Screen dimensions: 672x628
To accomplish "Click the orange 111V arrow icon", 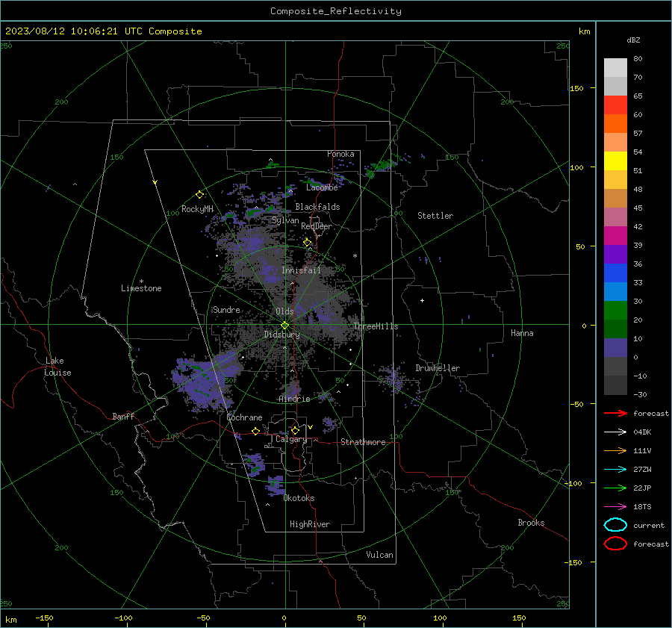I will [615, 450].
